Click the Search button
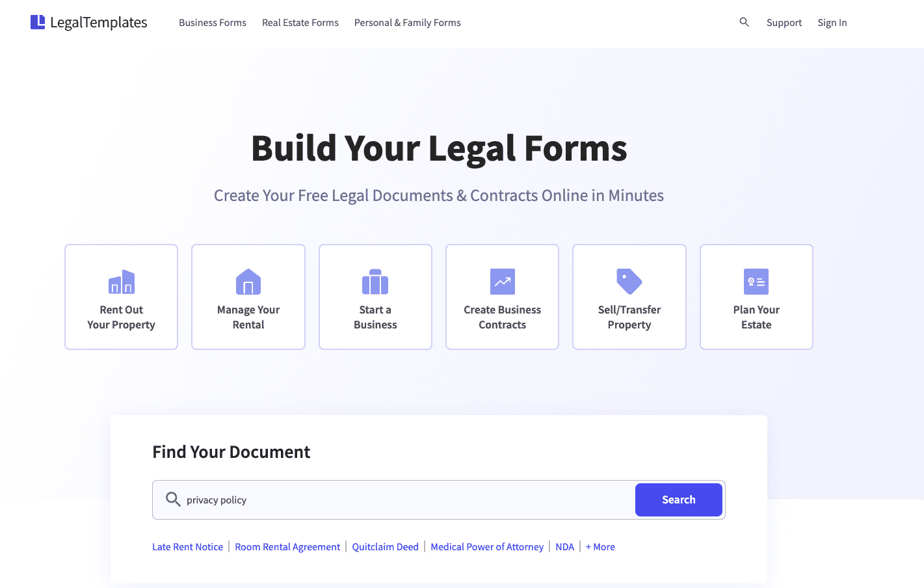 (679, 500)
